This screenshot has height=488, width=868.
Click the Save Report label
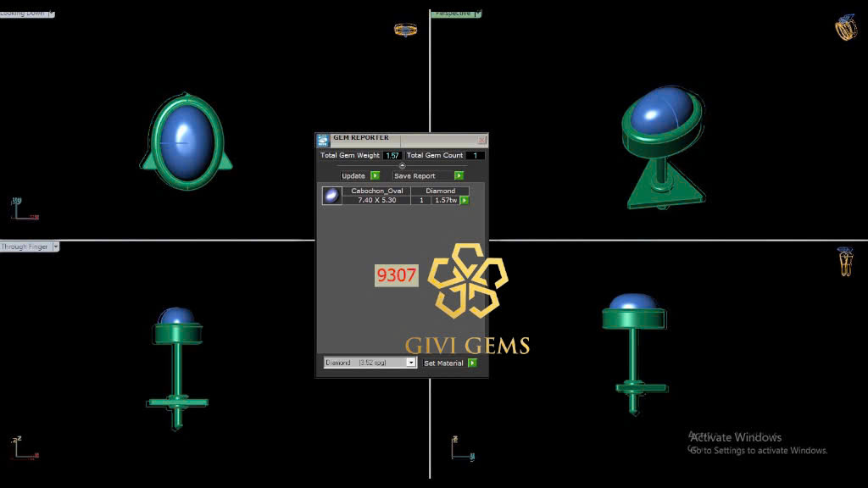point(415,176)
